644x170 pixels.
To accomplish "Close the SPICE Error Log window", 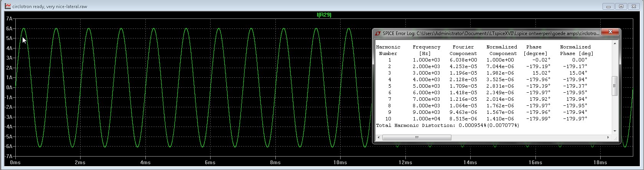I will coord(609,32).
